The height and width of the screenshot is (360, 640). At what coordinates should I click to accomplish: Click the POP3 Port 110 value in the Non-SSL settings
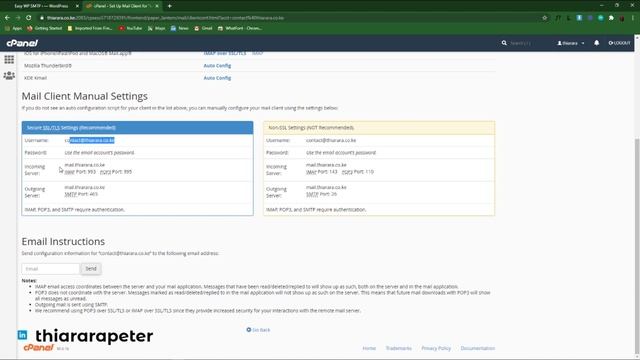[x=358, y=172]
